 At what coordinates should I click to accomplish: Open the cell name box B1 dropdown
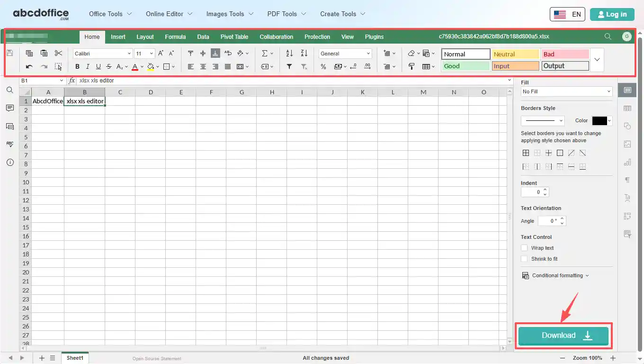tap(61, 81)
